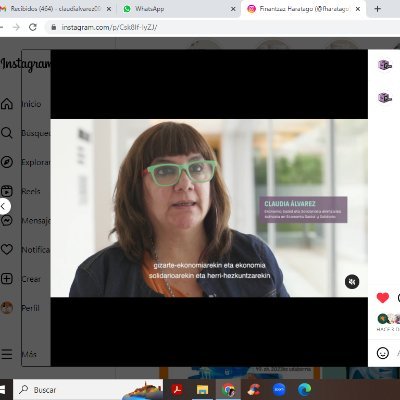Open File Explorer from taskbar
400x400 pixels.
coord(202,389)
